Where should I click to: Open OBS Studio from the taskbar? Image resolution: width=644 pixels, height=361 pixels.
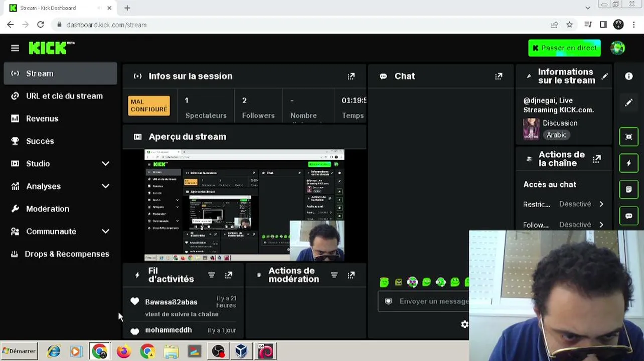tap(218, 351)
